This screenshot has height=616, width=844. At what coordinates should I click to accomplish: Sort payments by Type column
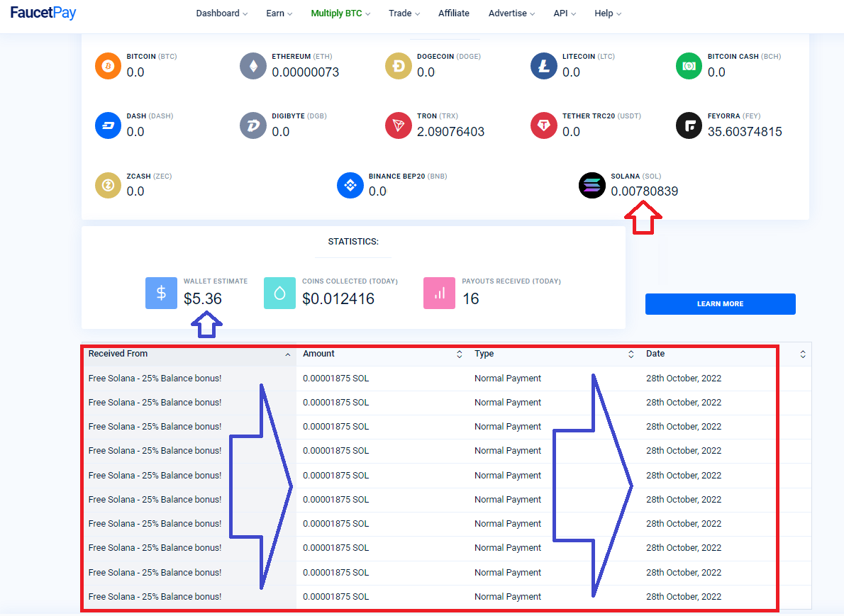[x=553, y=354]
